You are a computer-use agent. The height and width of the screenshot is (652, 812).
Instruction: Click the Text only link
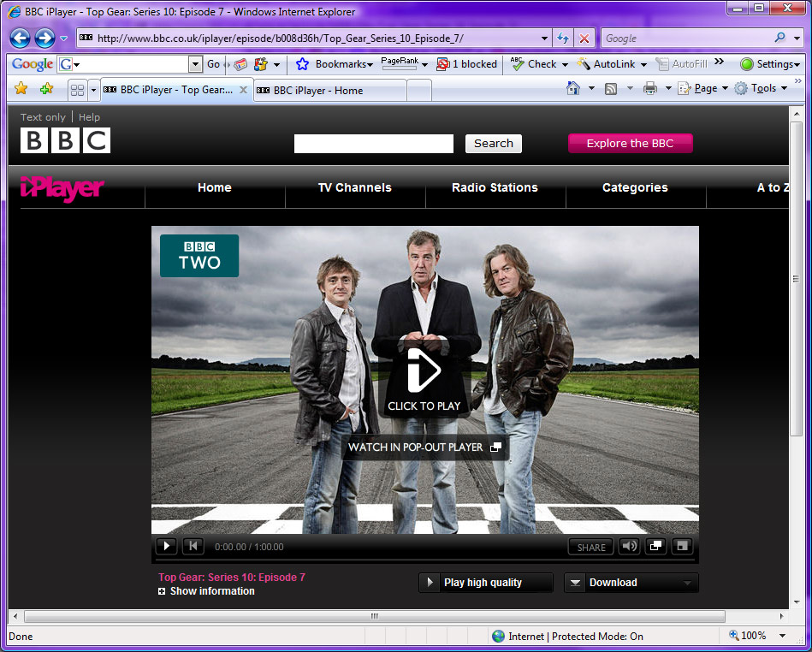click(43, 117)
